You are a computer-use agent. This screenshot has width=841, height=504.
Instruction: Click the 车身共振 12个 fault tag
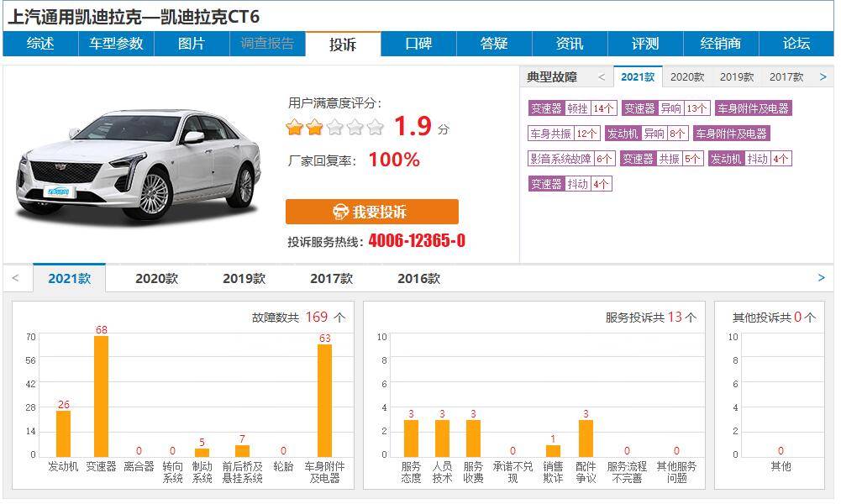click(x=564, y=134)
